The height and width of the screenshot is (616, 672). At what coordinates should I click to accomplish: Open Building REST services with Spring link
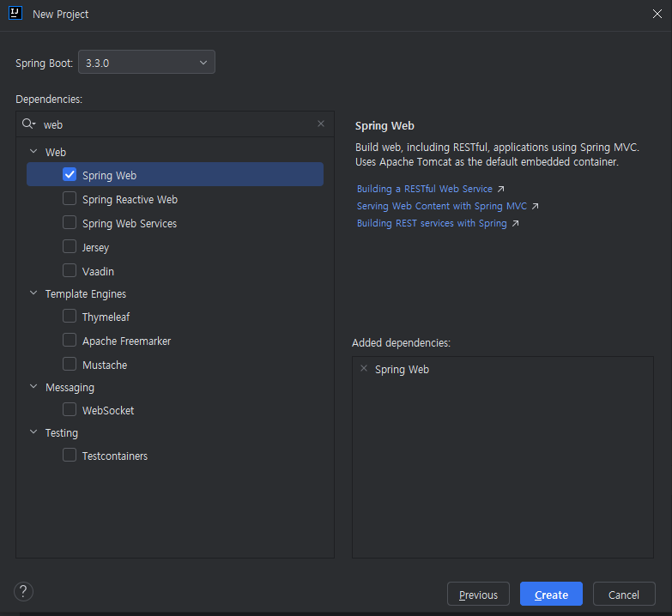pyautogui.click(x=432, y=223)
